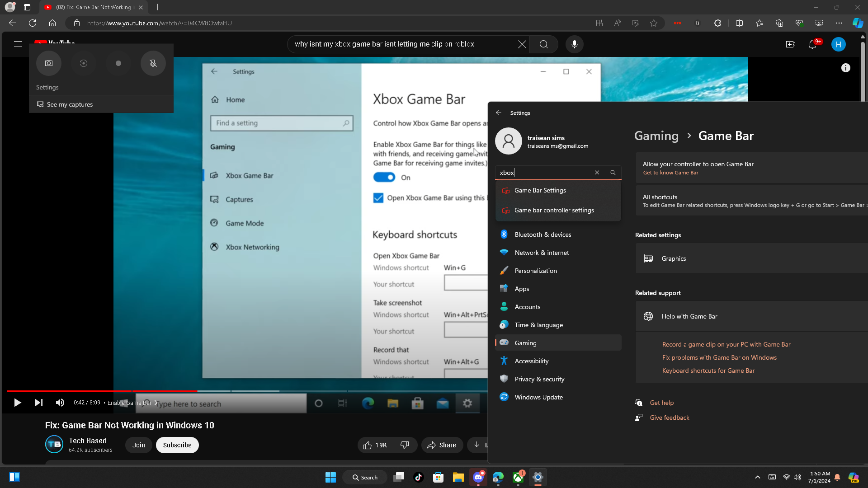Like the video with 19K likes
Viewport: 868px width, 488px height.
tap(376, 445)
